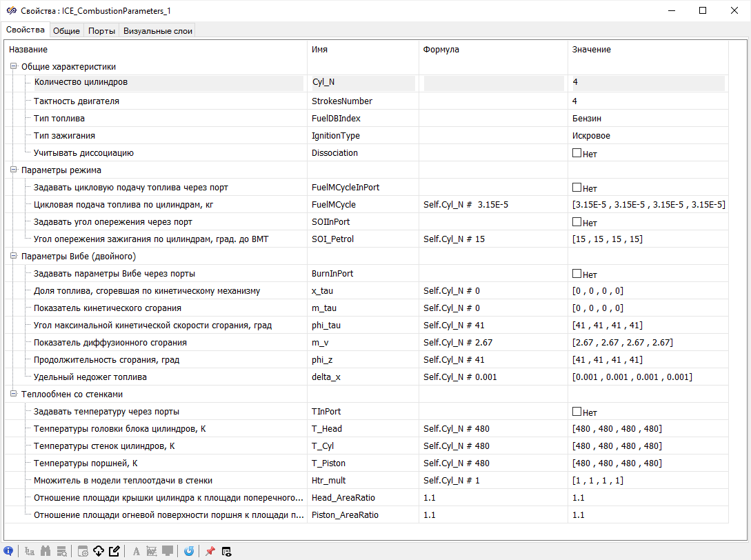Viewport: 751px width, 560px height.
Task: Click the edit pencil icon in bottom toolbar
Action: click(114, 551)
